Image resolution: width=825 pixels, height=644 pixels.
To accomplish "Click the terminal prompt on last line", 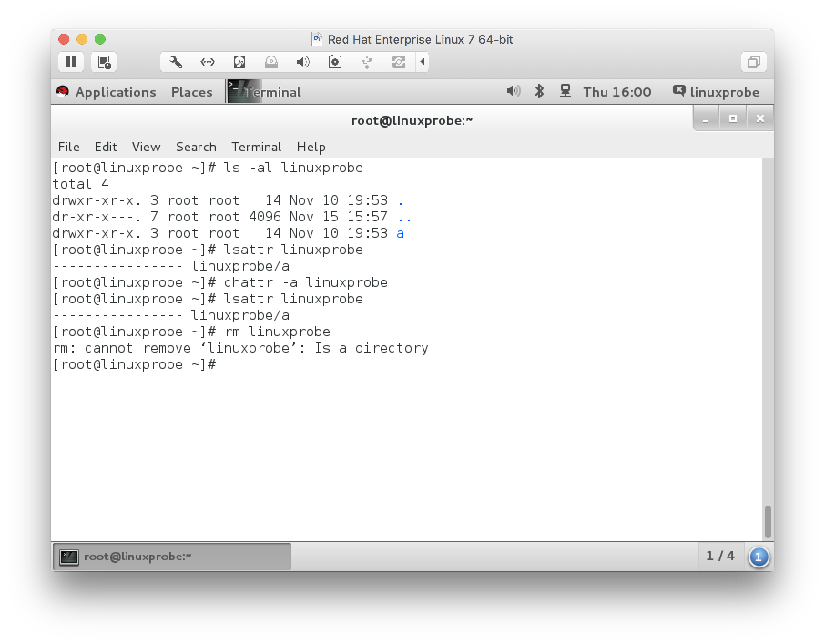I will click(x=134, y=364).
